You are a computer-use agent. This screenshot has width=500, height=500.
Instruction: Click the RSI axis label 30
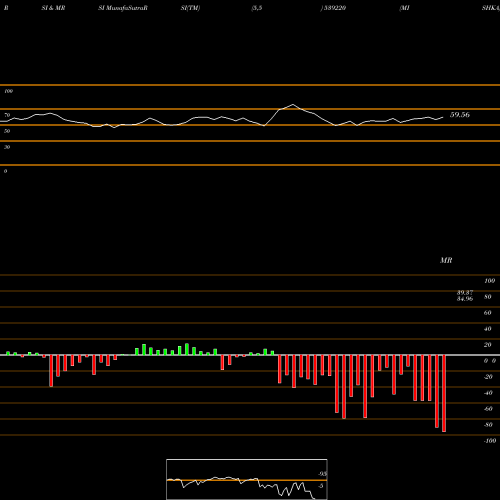coord(7,147)
